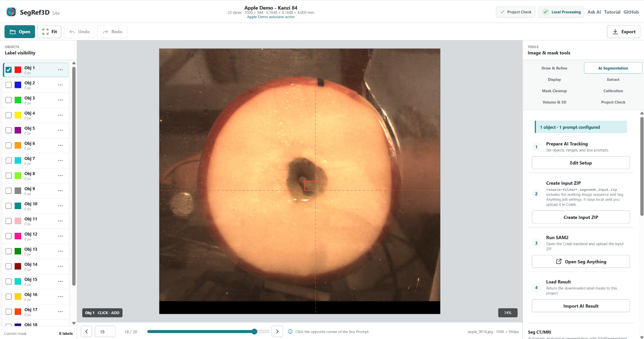Click the slice navigation slider track
This screenshot has width=644, height=339.
tap(208, 331)
